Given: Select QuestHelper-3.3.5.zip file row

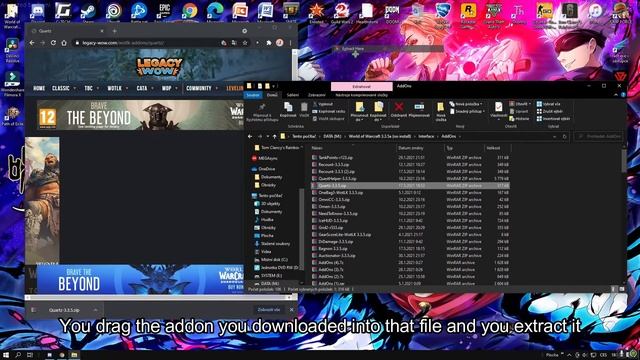Looking at the screenshot, I should pyautogui.click(x=410, y=178).
